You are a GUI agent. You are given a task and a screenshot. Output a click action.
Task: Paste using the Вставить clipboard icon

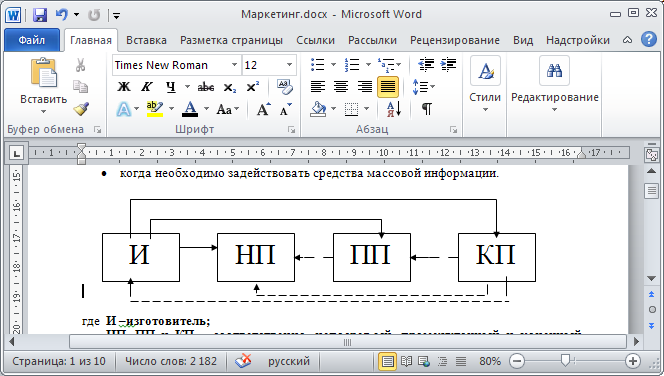(x=44, y=72)
